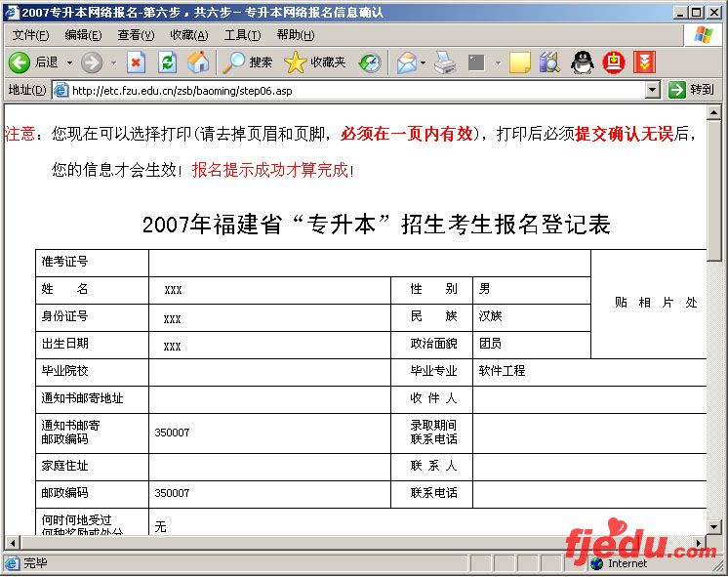728x577 pixels.
Task: Open browsing history panel
Action: [x=370, y=62]
